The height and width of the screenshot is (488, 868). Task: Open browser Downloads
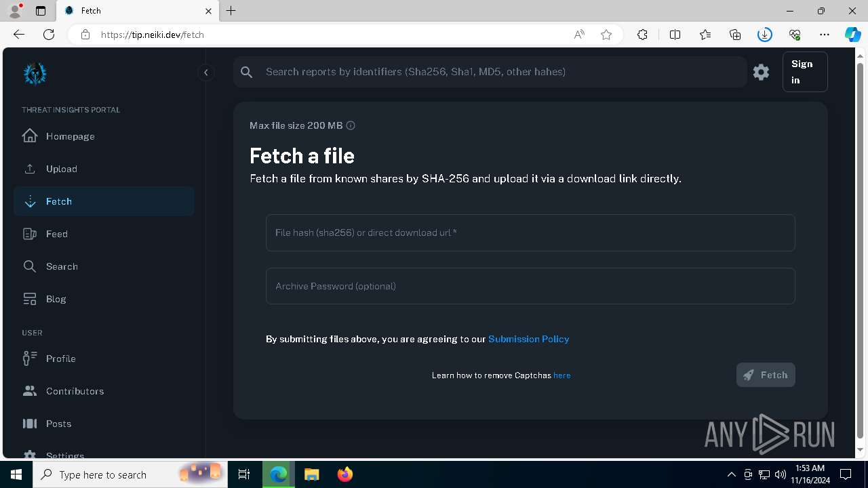coord(765,35)
